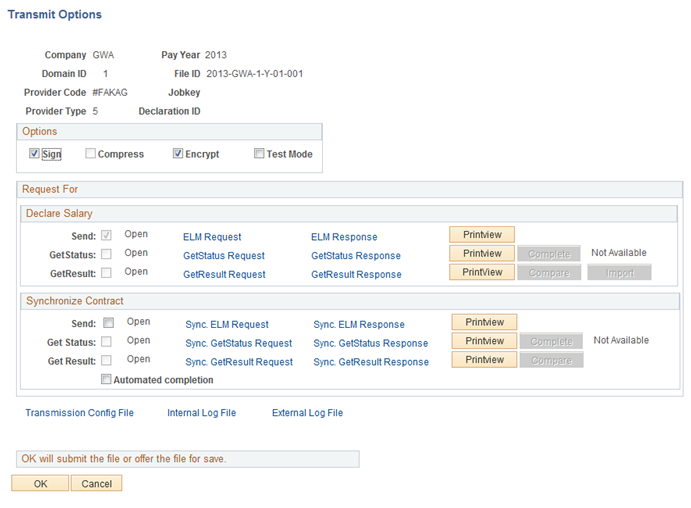The height and width of the screenshot is (508, 691).
Task: Click the Transmit Options page title
Action: click(x=55, y=15)
